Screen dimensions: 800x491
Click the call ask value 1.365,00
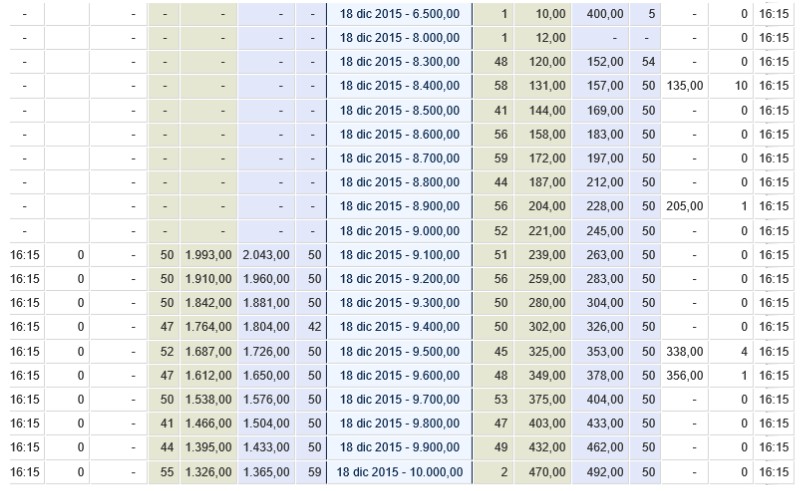point(266,472)
